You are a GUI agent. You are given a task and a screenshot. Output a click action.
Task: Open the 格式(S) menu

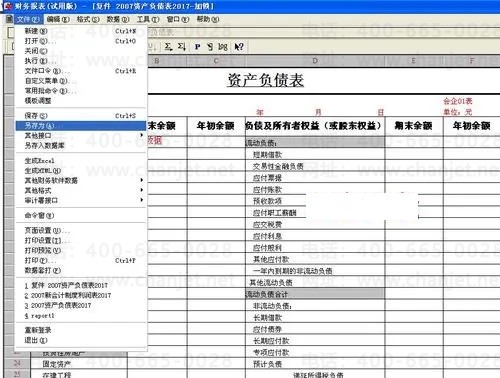(x=88, y=19)
